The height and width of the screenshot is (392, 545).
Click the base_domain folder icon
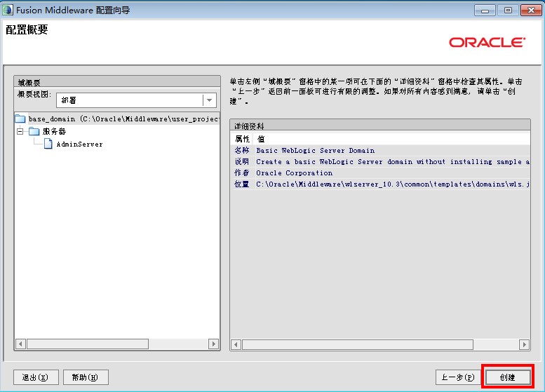point(20,119)
